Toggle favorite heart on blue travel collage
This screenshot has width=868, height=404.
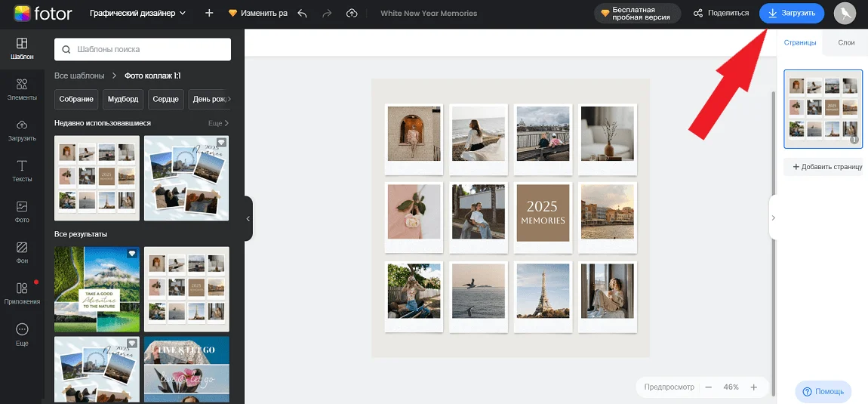click(221, 142)
